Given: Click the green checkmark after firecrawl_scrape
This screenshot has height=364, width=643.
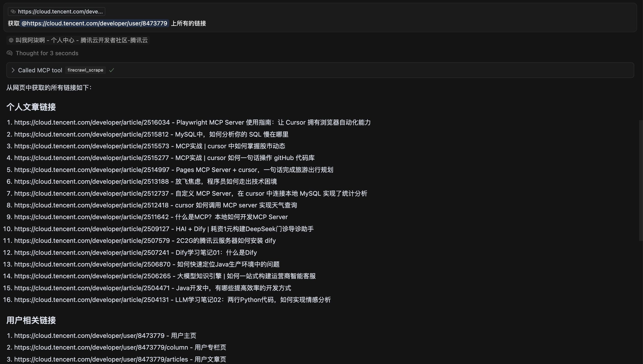Looking at the screenshot, I should click(x=111, y=70).
